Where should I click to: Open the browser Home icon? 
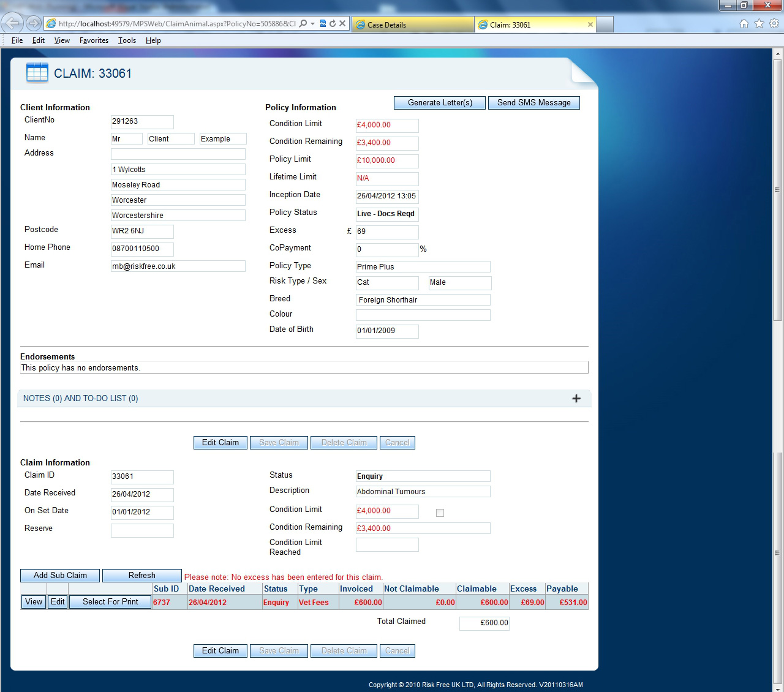[x=744, y=24]
